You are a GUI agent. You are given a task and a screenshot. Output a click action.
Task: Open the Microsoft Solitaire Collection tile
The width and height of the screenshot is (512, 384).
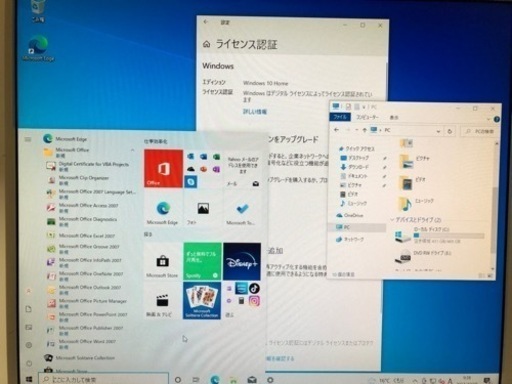pyautogui.click(x=202, y=301)
